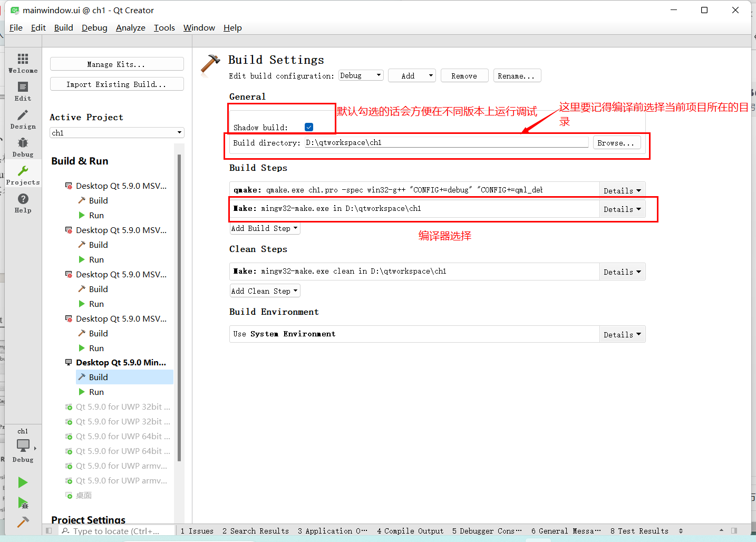756x542 pixels.
Task: Select the Desktop Qt 5.9.0 Min... kit
Action: 121,362
